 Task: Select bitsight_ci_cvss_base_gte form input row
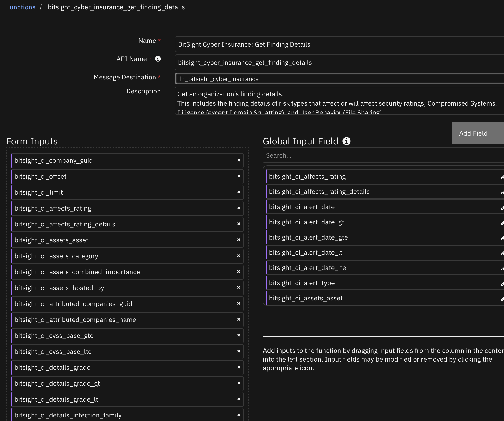pos(127,336)
